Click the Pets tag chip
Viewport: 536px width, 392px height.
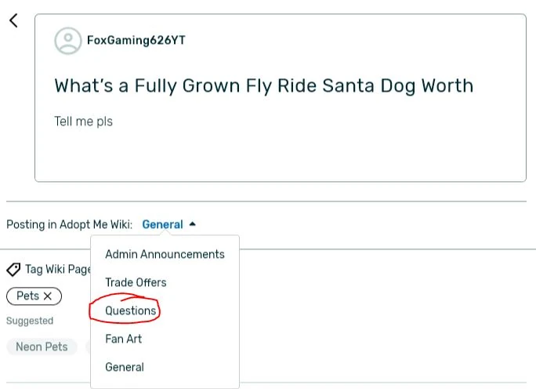(x=27, y=296)
